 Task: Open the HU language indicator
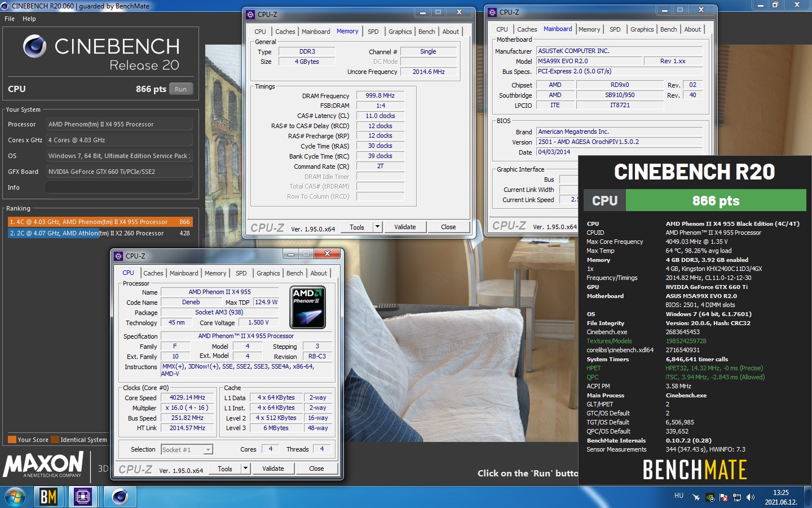[x=679, y=496]
